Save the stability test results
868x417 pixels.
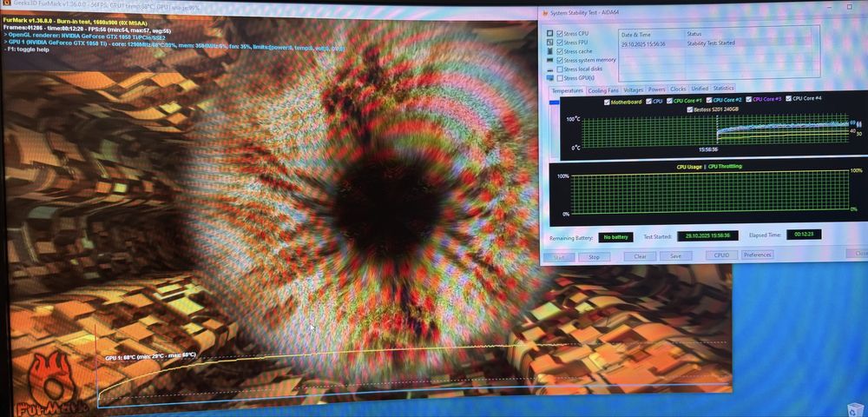(x=676, y=256)
